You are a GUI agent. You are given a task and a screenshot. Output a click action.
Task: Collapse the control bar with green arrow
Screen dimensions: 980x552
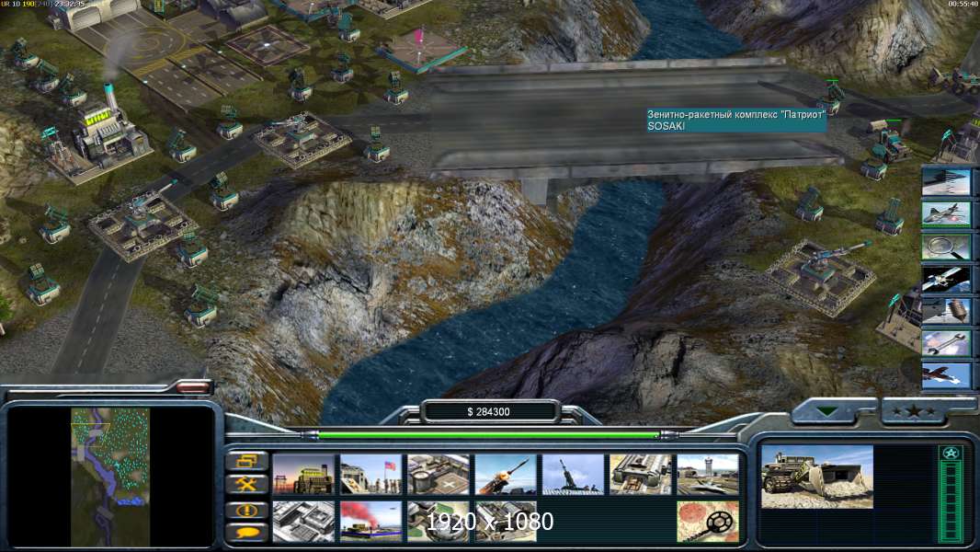(x=828, y=411)
